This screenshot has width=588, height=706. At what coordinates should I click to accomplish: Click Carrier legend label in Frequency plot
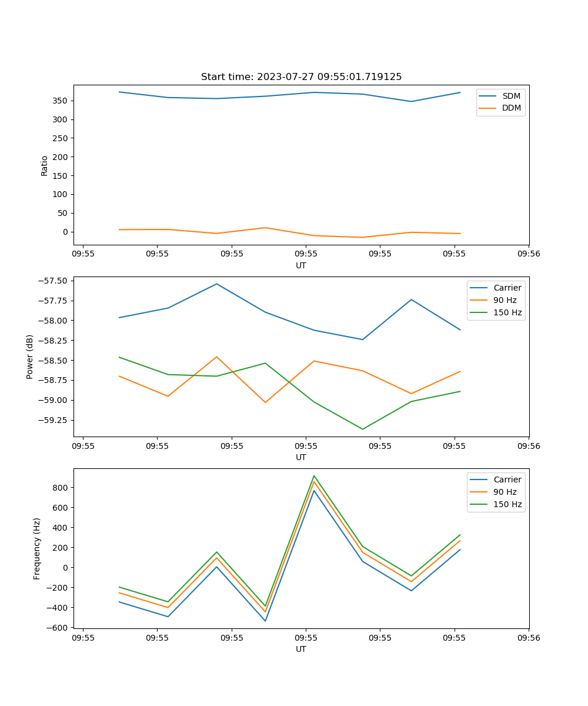click(x=507, y=479)
